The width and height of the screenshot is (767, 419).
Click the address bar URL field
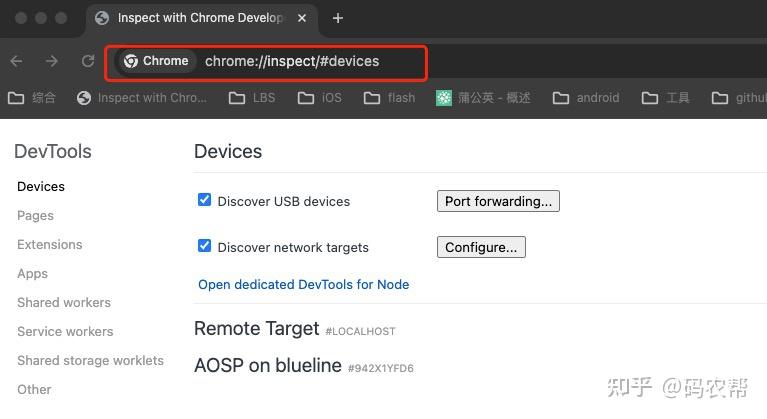pos(300,61)
